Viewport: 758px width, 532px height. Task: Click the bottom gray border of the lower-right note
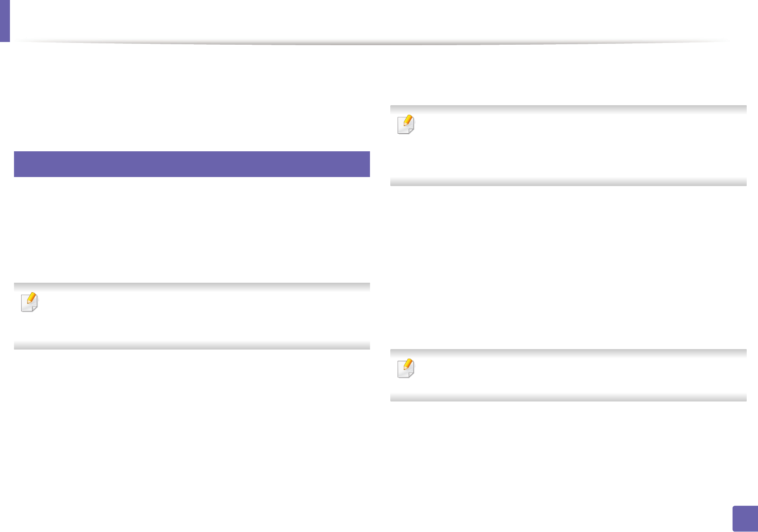(x=568, y=398)
